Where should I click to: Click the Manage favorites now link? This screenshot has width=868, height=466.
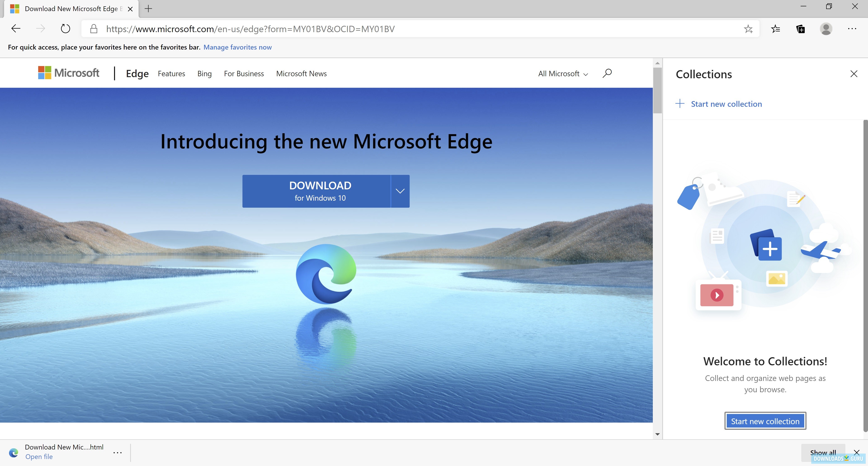pyautogui.click(x=238, y=47)
